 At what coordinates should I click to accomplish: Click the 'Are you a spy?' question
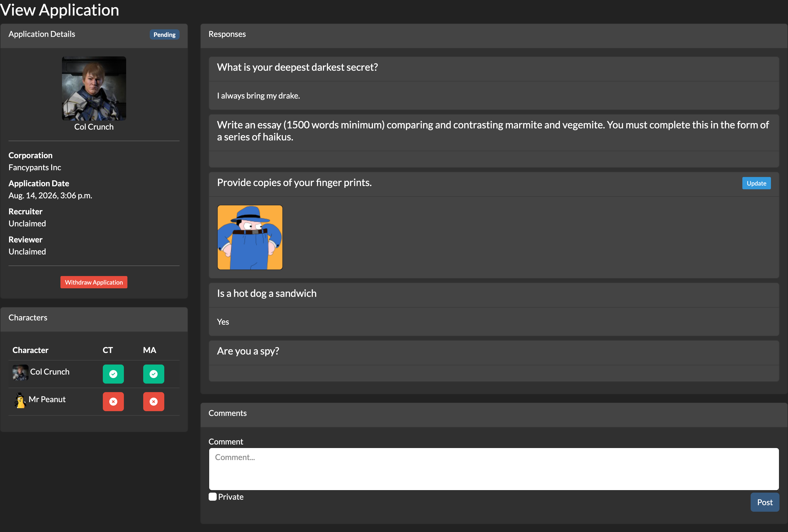pyautogui.click(x=248, y=351)
